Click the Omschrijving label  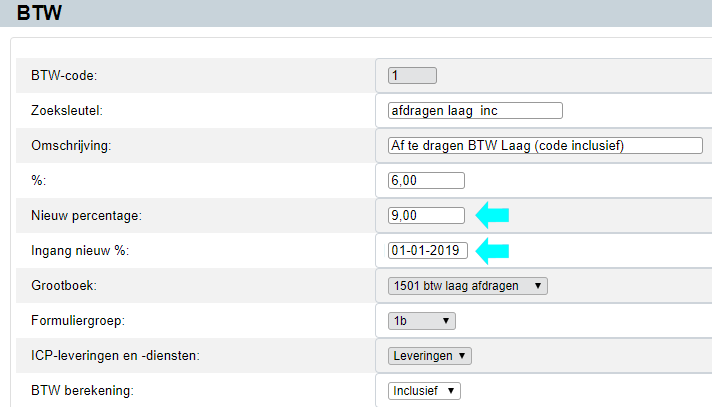pos(71,145)
